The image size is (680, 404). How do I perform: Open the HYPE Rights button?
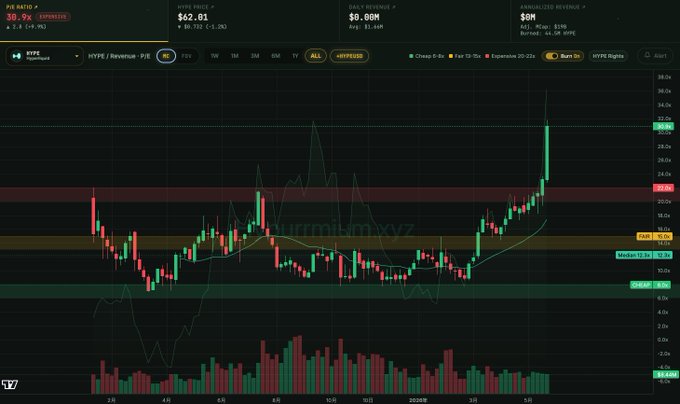point(608,56)
